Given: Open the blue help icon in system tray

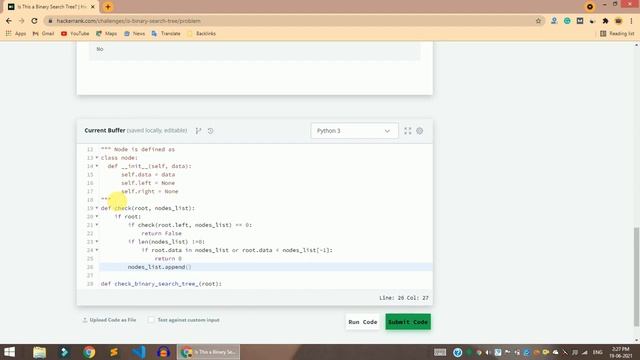Looking at the screenshot, I should (457, 352).
